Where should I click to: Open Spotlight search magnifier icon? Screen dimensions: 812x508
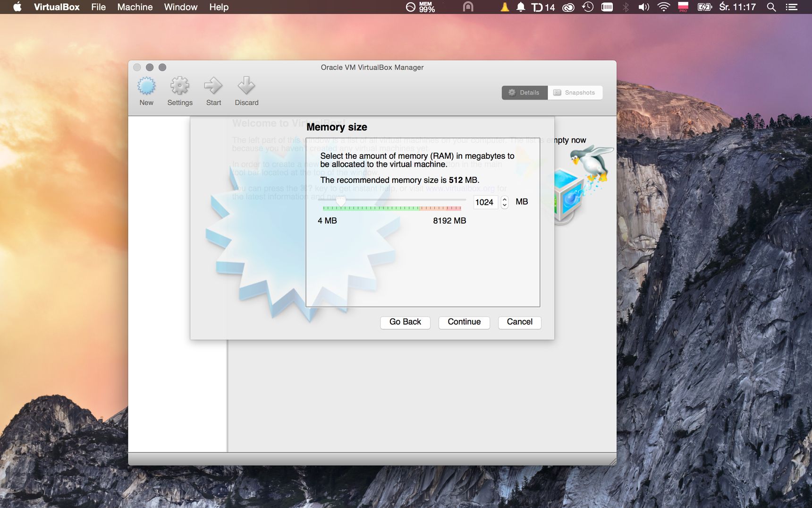coord(771,7)
